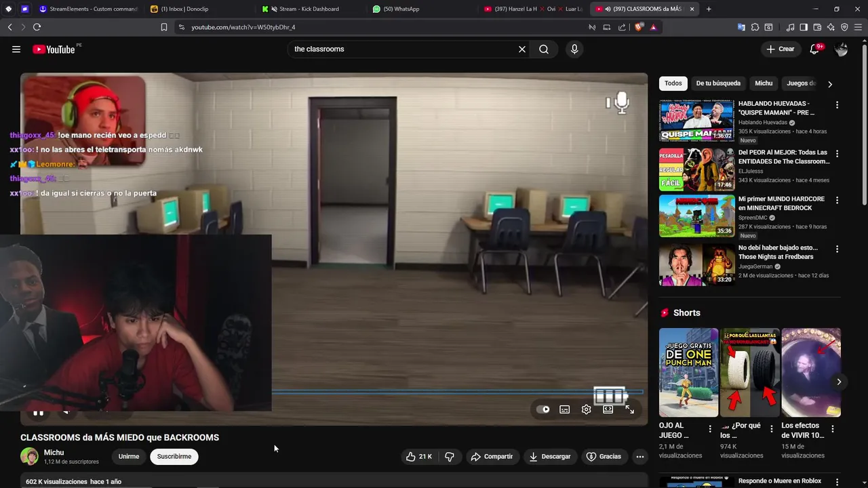Toggle subtitles with the captions icon

(x=564, y=409)
